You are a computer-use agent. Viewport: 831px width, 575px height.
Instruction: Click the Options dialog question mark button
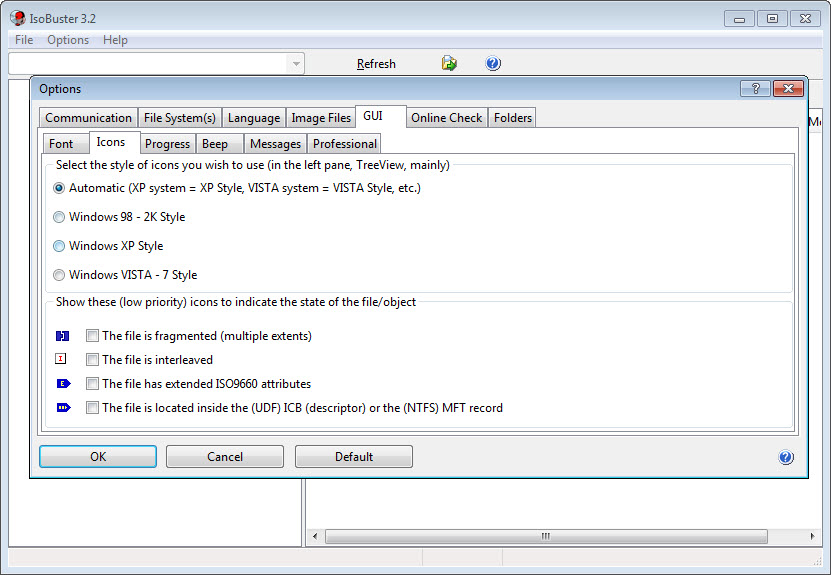[755, 89]
